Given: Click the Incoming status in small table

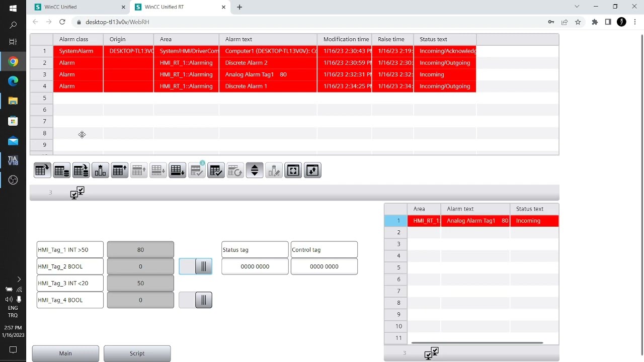Looking at the screenshot, I should pos(534,221).
